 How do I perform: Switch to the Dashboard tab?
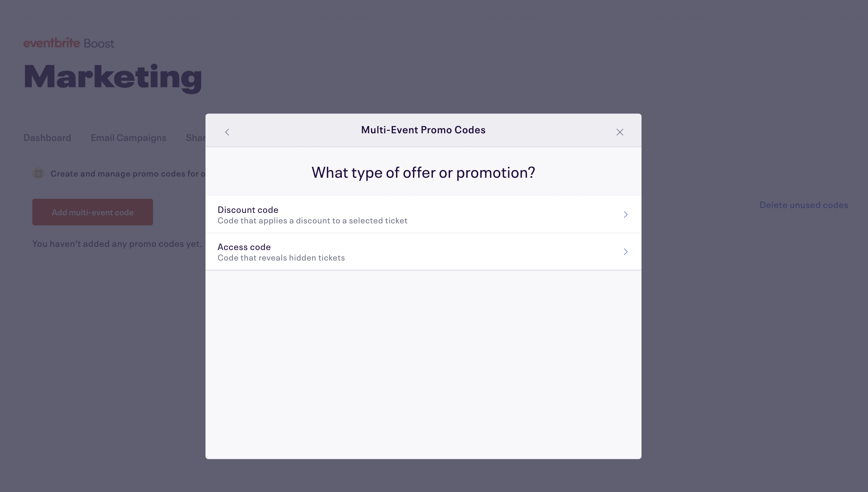point(47,138)
